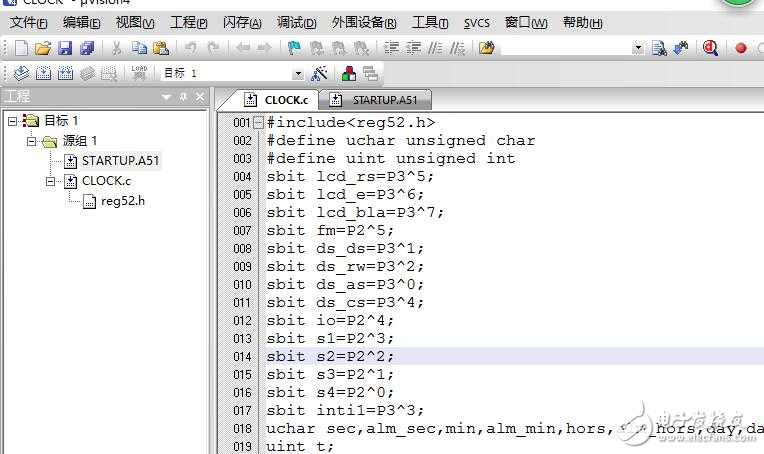This screenshot has width=764, height=454.
Task: Open a file via folder icon
Action: point(43,48)
